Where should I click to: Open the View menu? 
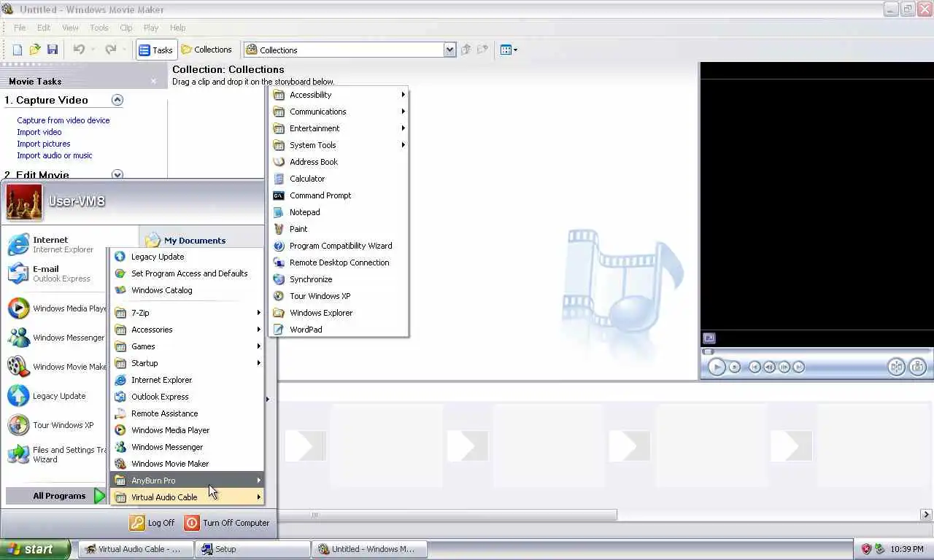pos(70,28)
